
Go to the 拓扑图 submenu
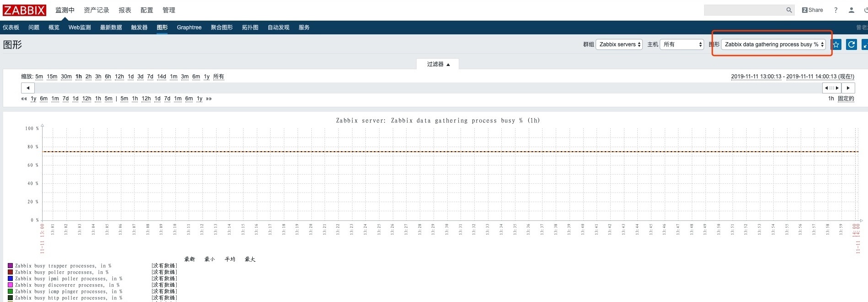[250, 27]
